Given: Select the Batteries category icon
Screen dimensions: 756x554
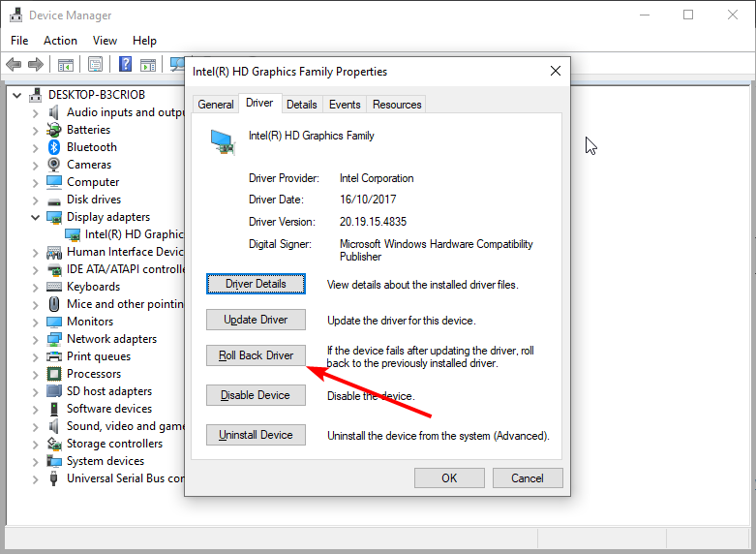Looking at the screenshot, I should tap(54, 130).
